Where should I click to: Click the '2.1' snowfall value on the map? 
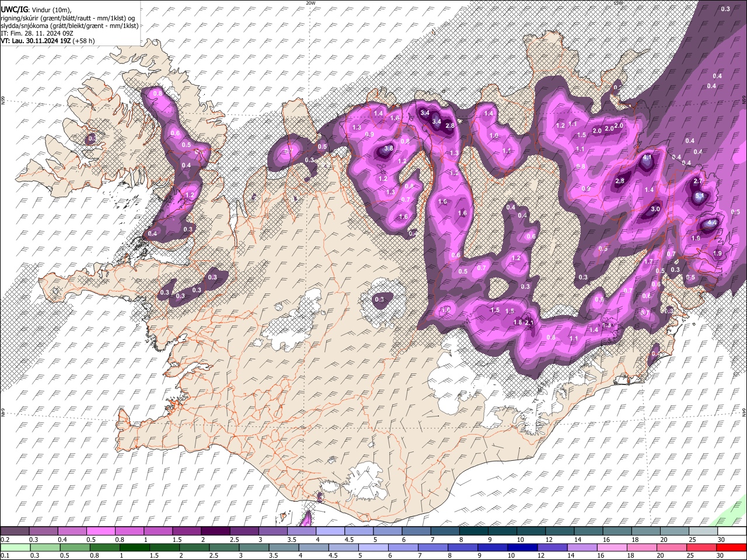click(x=530, y=323)
